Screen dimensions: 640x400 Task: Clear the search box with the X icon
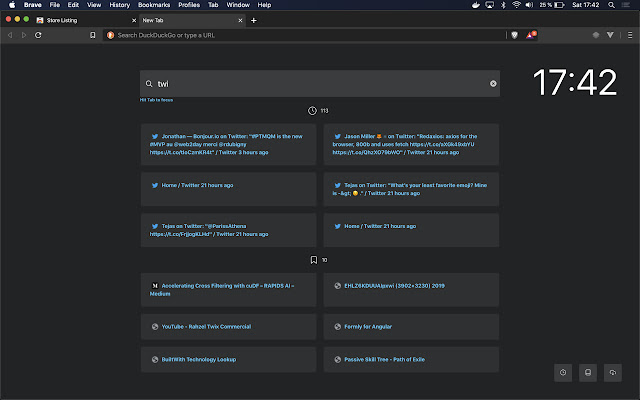coord(493,84)
